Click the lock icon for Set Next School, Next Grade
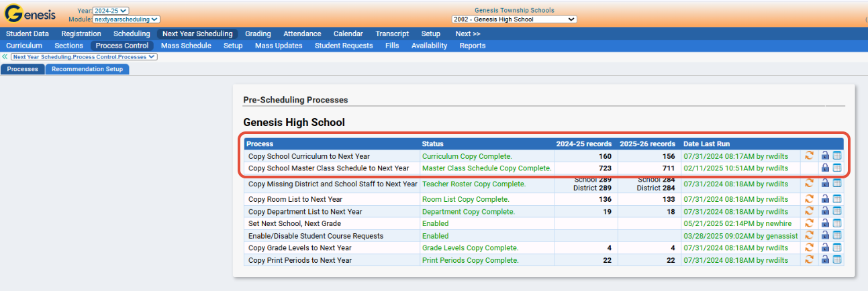Viewport: 868px width, 291px height. tap(825, 223)
